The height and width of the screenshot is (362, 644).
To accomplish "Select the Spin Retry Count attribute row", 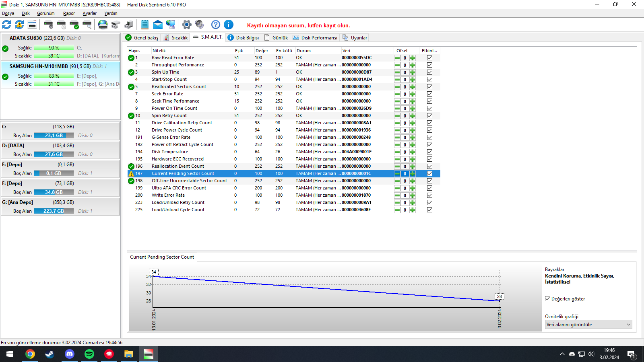I will [284, 116].
